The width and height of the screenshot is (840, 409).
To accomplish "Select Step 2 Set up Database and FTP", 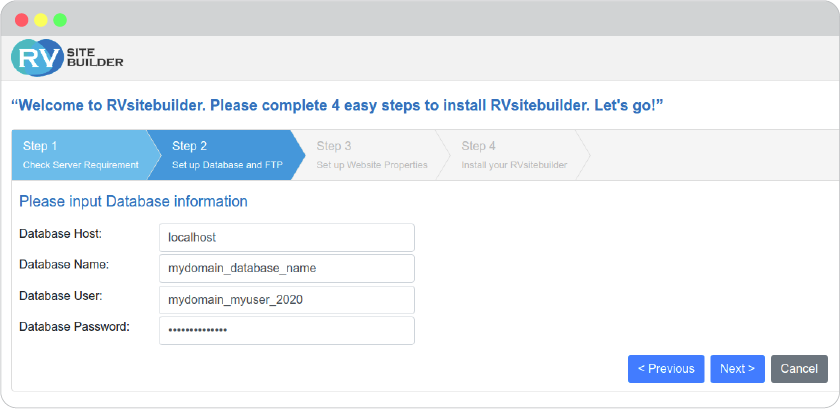I will [x=227, y=155].
